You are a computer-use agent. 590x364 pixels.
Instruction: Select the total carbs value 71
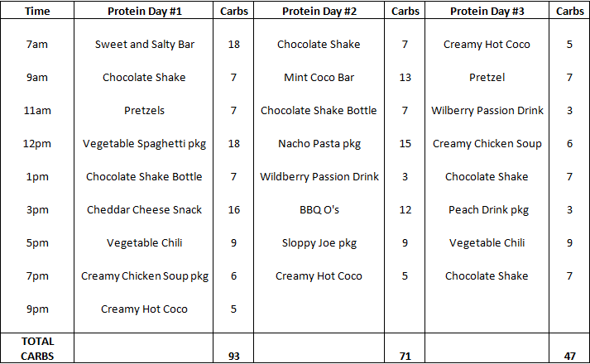pos(405,355)
